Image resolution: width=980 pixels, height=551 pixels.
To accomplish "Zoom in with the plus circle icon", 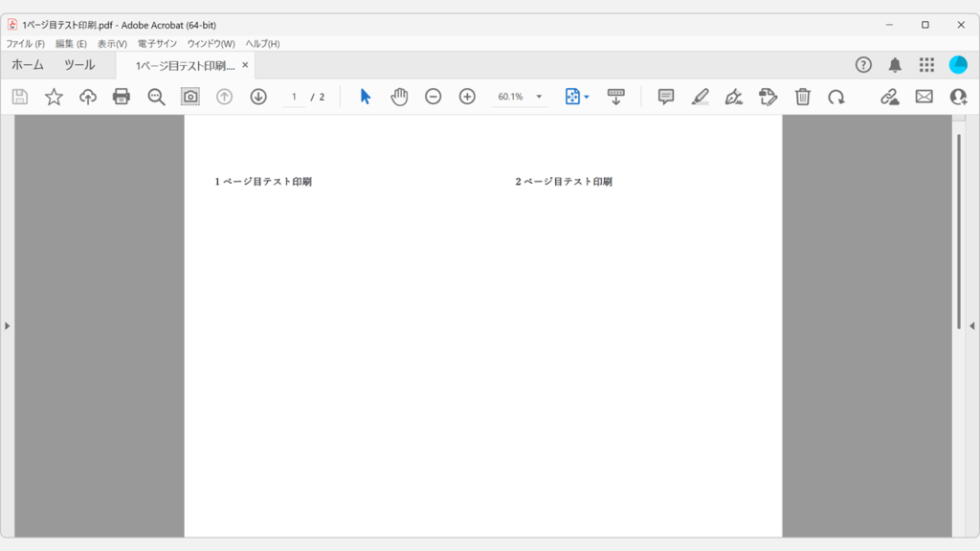I will click(x=467, y=97).
